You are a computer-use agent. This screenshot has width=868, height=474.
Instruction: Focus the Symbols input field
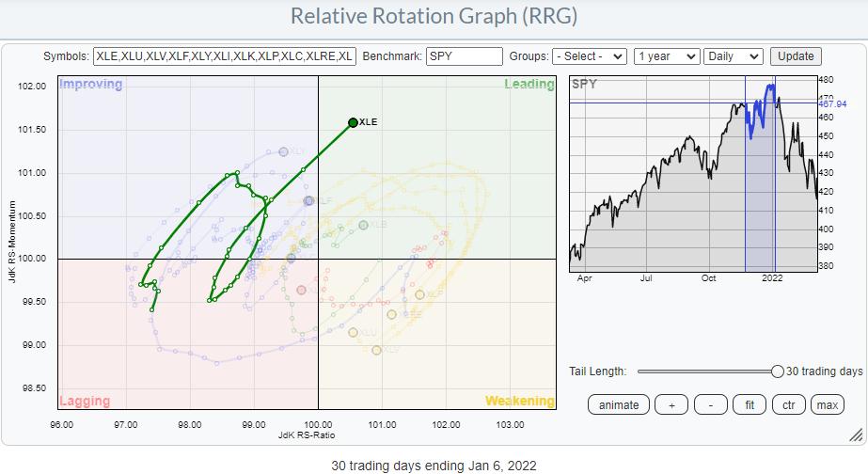point(225,56)
